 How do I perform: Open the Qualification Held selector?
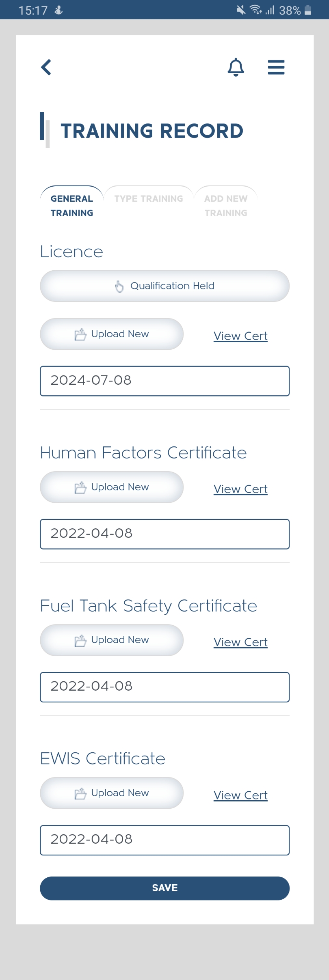[x=164, y=286]
